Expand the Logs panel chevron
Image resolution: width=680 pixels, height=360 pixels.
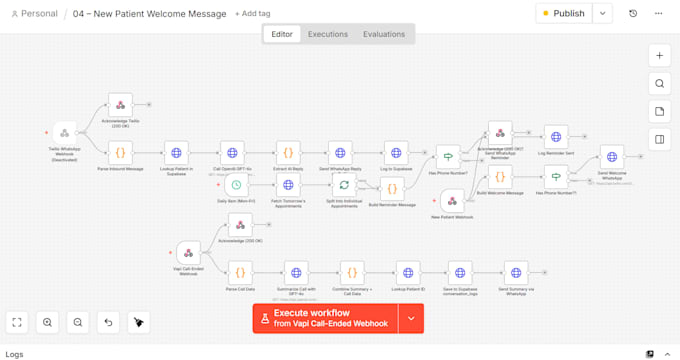pos(667,354)
